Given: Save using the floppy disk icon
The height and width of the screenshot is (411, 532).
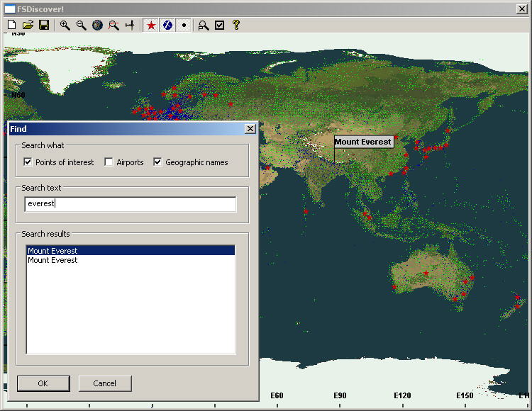Looking at the screenshot, I should (44, 25).
